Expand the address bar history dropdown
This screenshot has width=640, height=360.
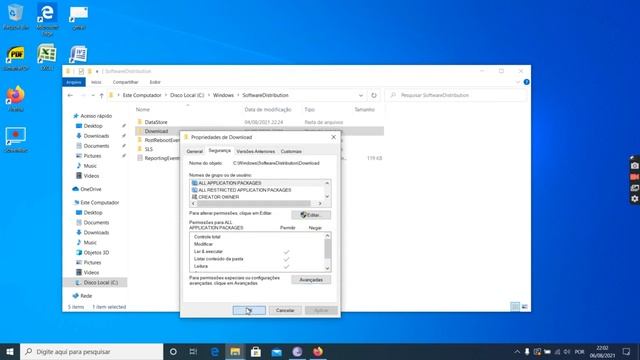pyautogui.click(x=360, y=95)
